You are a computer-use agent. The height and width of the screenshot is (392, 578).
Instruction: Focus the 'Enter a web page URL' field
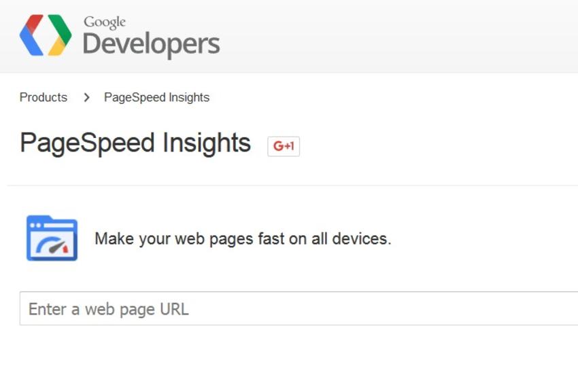point(299,308)
